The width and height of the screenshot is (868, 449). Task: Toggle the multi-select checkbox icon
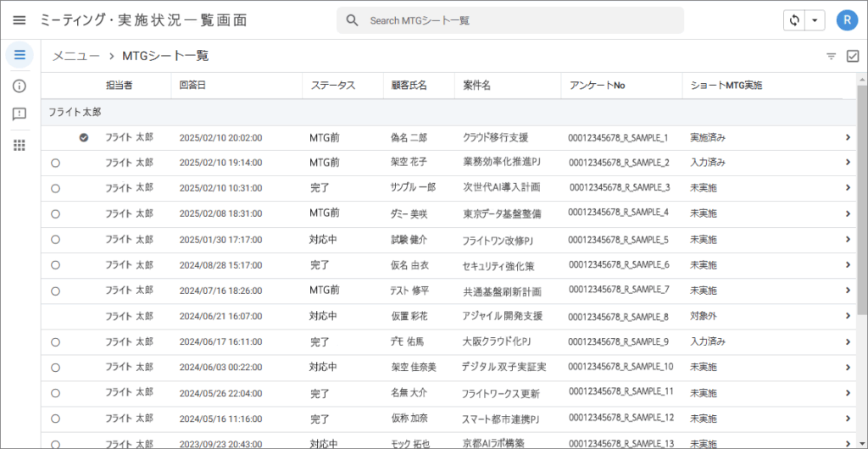pyautogui.click(x=853, y=57)
